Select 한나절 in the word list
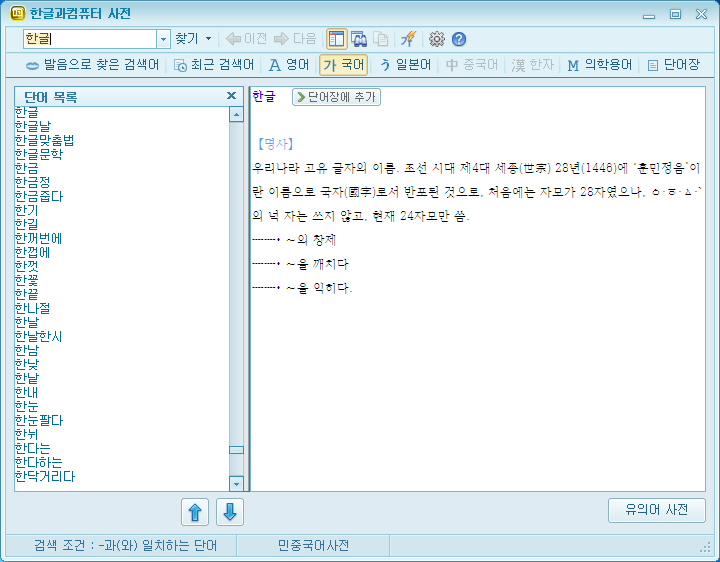The image size is (720, 562). 32,308
